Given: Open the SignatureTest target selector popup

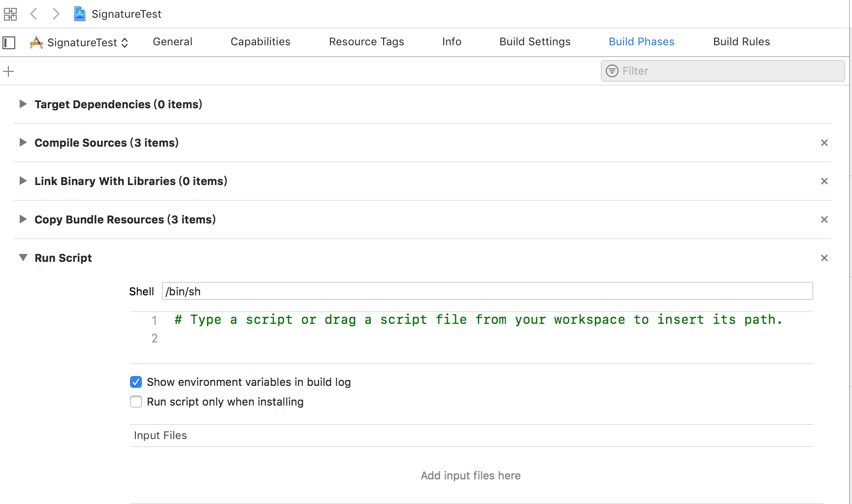Looking at the screenshot, I should pyautogui.click(x=79, y=43).
